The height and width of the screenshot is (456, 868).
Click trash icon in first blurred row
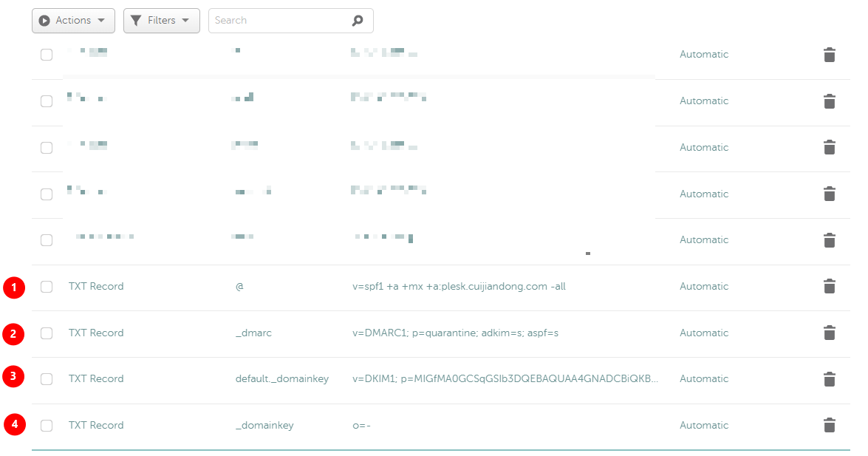[x=829, y=55]
